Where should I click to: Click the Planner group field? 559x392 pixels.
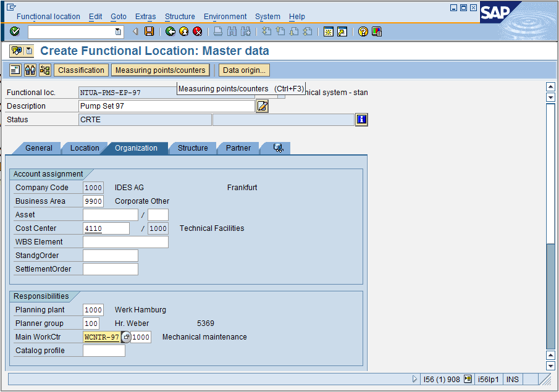point(91,323)
